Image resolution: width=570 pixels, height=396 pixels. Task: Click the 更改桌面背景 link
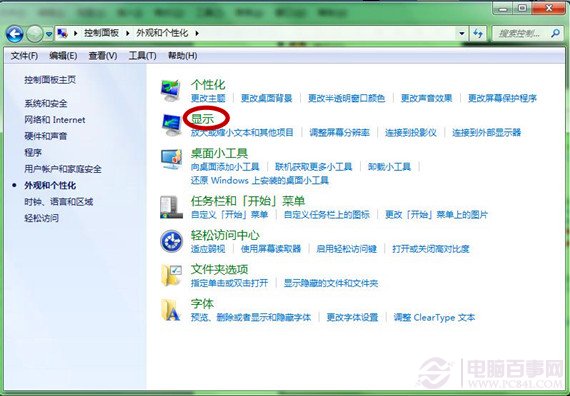[x=266, y=98]
